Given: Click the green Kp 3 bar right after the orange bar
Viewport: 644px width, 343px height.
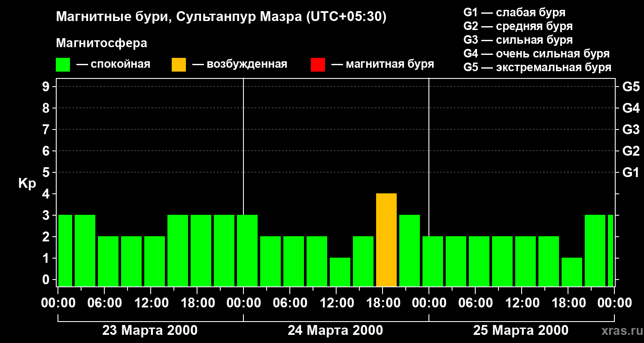Looking at the screenshot, I should pos(410,251).
